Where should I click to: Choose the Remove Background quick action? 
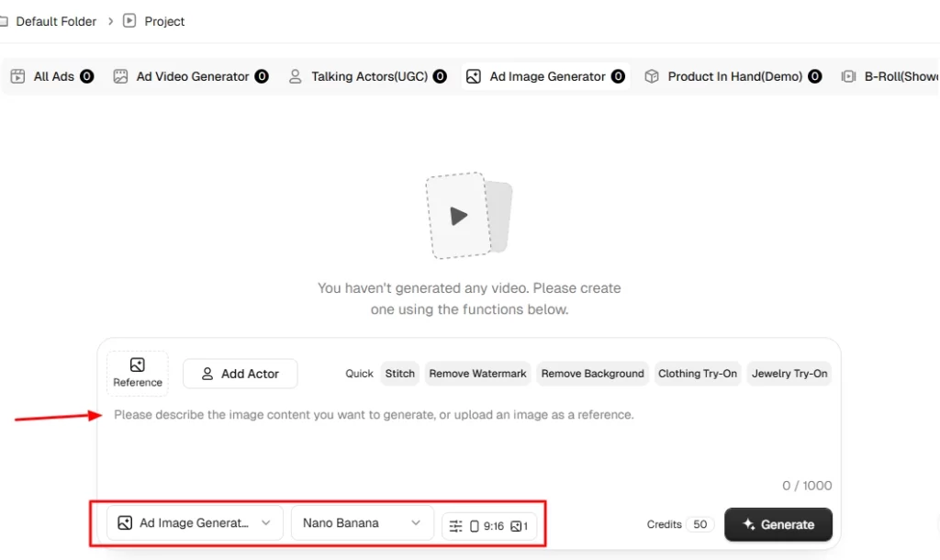[592, 374]
